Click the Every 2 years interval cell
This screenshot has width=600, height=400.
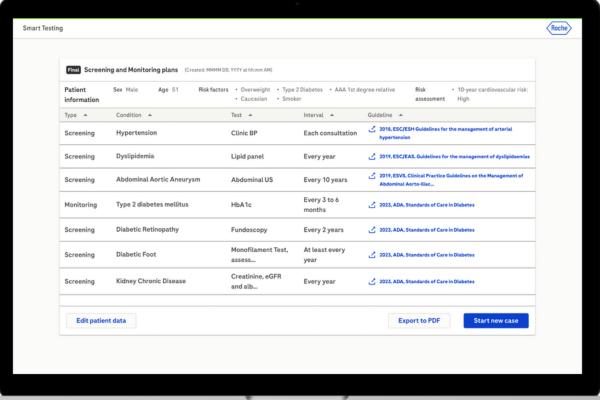click(323, 230)
